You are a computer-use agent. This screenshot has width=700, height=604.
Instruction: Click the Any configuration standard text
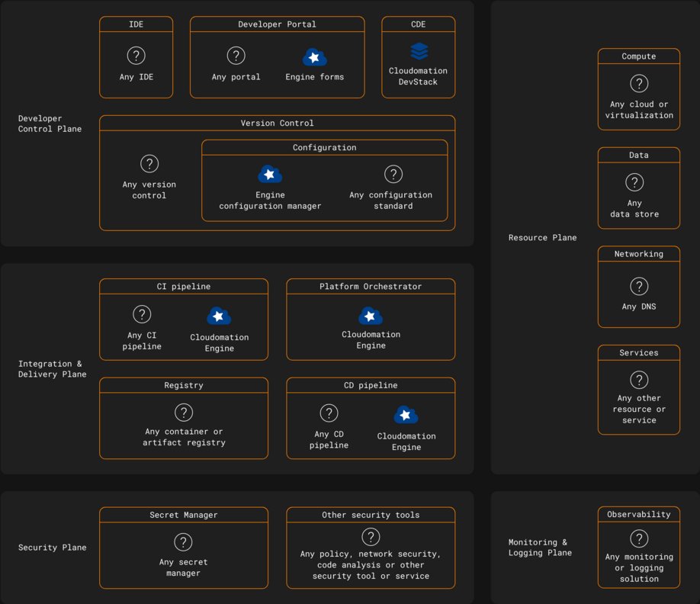click(391, 201)
